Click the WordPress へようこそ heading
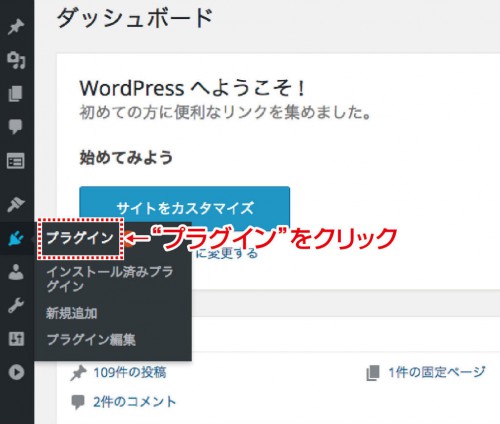 192,88
